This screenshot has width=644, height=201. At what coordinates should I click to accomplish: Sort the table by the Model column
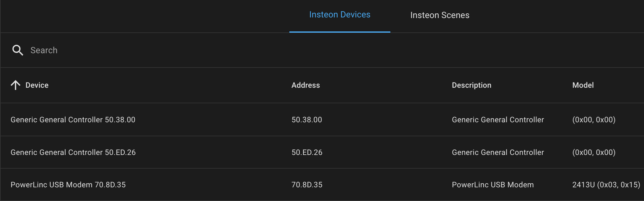(x=583, y=85)
